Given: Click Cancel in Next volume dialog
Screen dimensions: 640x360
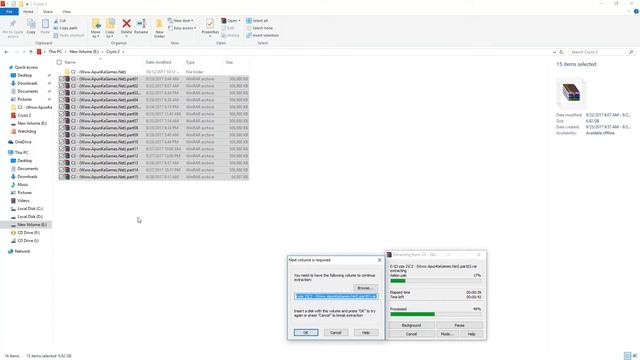Looking at the screenshot, I should (x=336, y=333).
